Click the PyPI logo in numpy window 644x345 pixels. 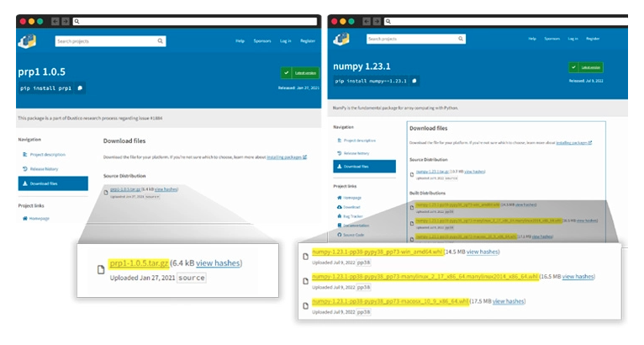(341, 39)
